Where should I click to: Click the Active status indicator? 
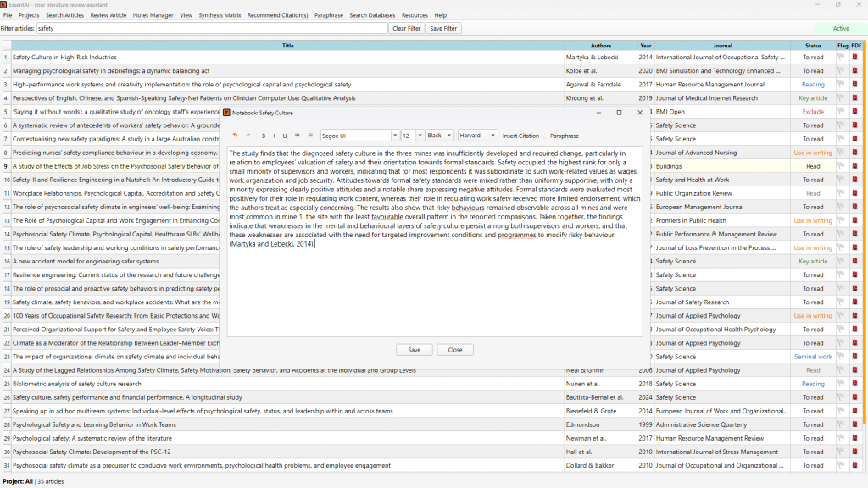tap(840, 28)
